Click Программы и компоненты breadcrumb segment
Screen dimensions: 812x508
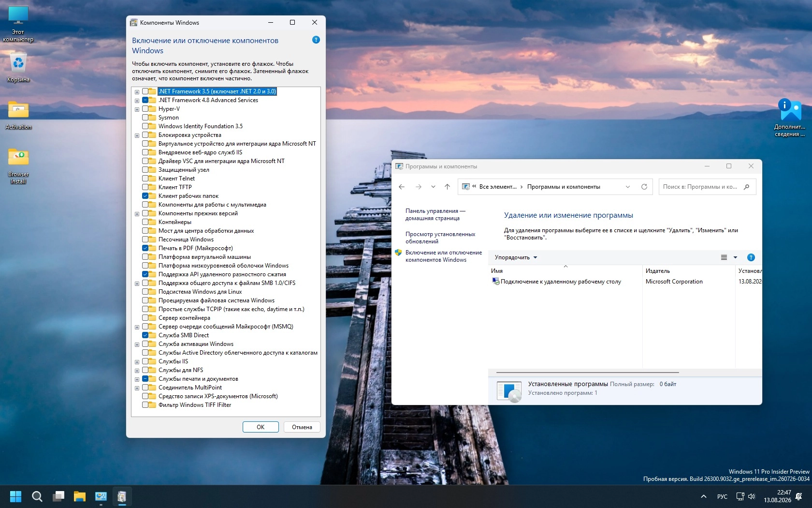click(564, 187)
